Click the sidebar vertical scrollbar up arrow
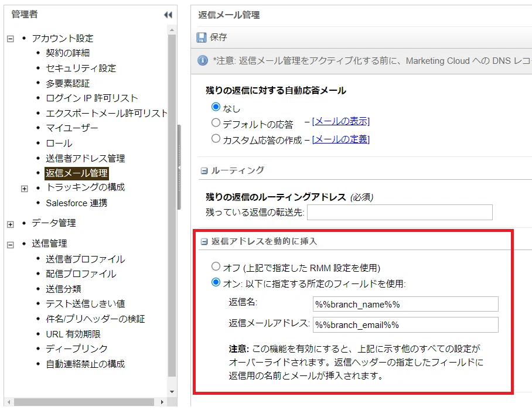The height and width of the screenshot is (410, 532). tap(172, 30)
